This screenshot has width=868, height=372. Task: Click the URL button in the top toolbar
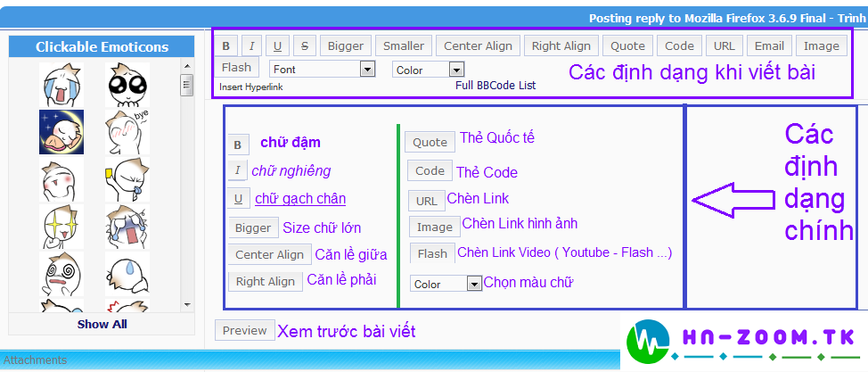724,46
